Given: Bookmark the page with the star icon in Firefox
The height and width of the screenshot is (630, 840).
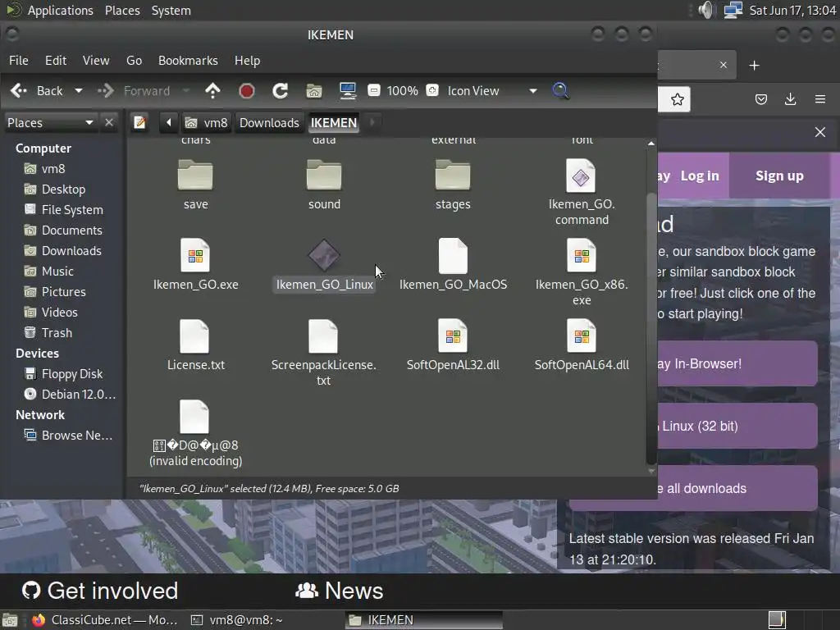Looking at the screenshot, I should tap(677, 99).
